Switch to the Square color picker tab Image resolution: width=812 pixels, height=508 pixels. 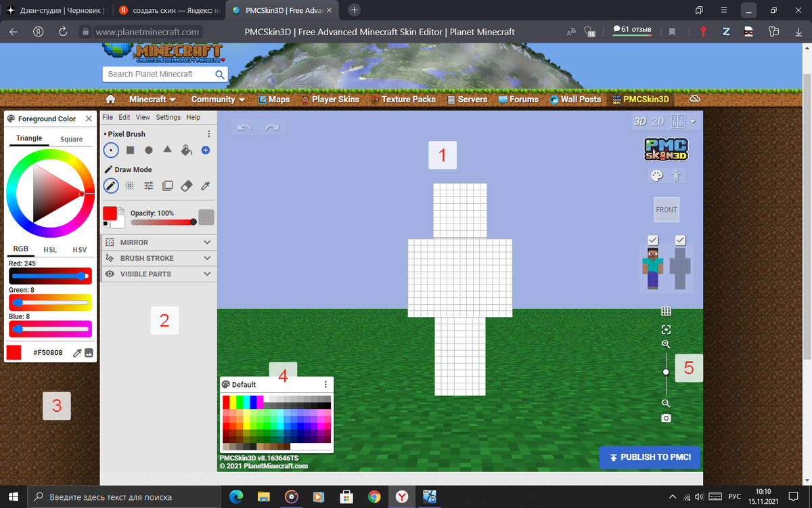coord(71,139)
